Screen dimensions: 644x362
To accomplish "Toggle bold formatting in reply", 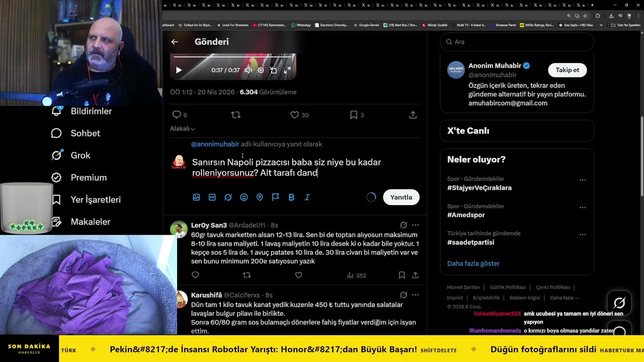I will pos(291,198).
